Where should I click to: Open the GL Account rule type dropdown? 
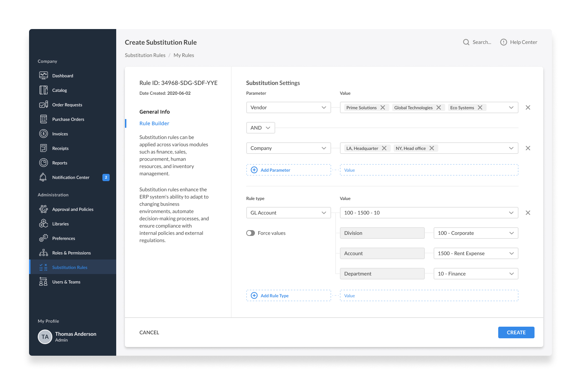[289, 213]
